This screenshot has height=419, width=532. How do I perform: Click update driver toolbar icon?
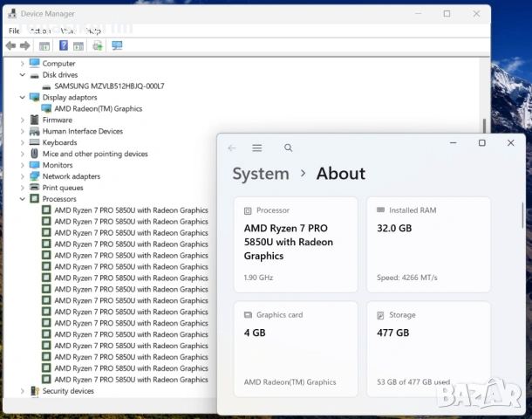point(98,45)
